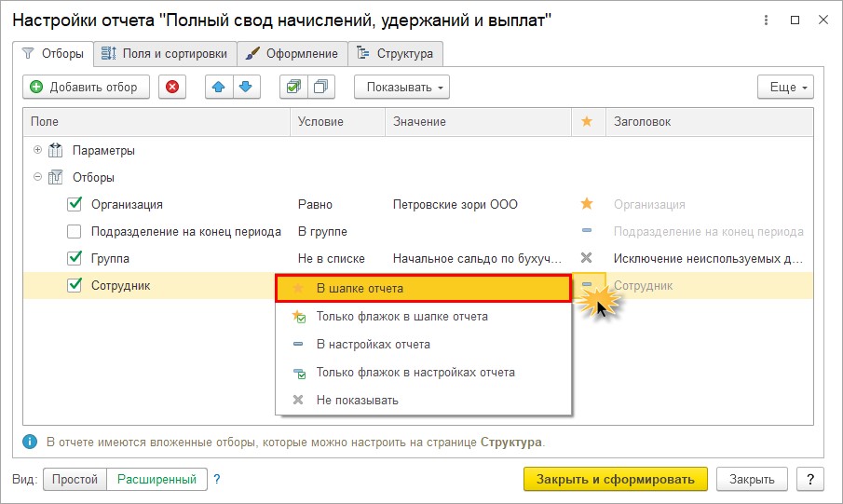Move filter up with blue arrow

tap(219, 87)
